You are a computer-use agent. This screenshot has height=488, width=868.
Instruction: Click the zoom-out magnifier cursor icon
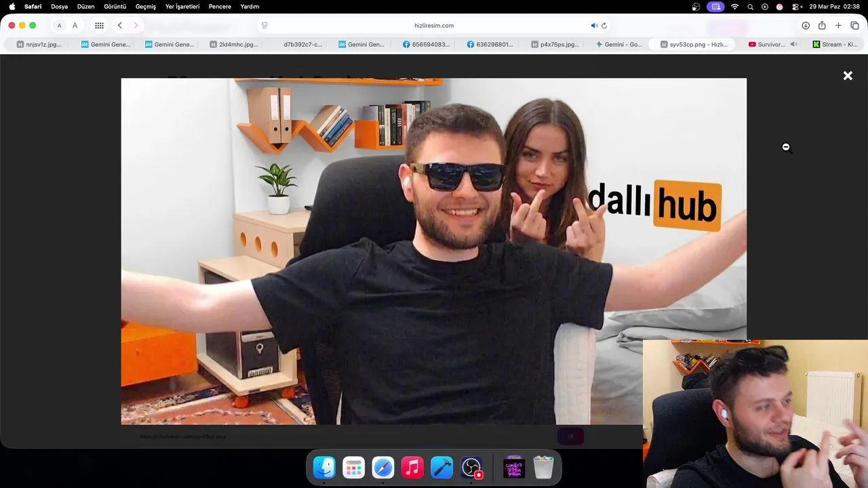tap(786, 147)
